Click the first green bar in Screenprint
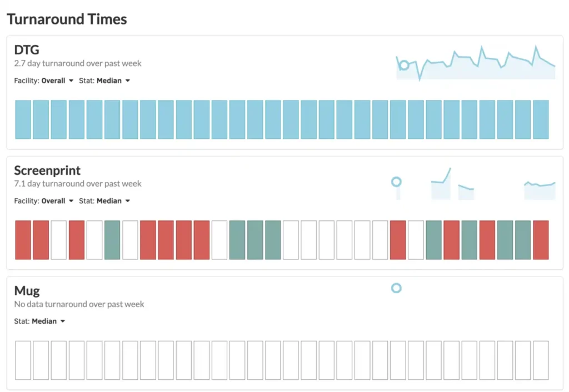 click(x=112, y=240)
